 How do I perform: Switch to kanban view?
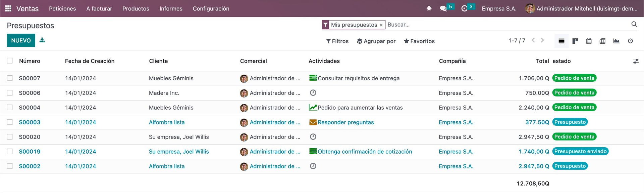click(x=575, y=41)
